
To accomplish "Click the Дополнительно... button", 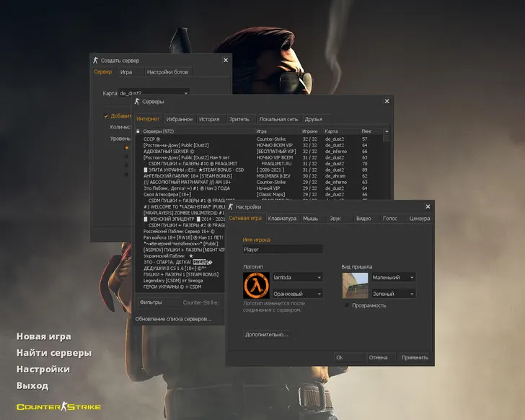I will click(267, 335).
